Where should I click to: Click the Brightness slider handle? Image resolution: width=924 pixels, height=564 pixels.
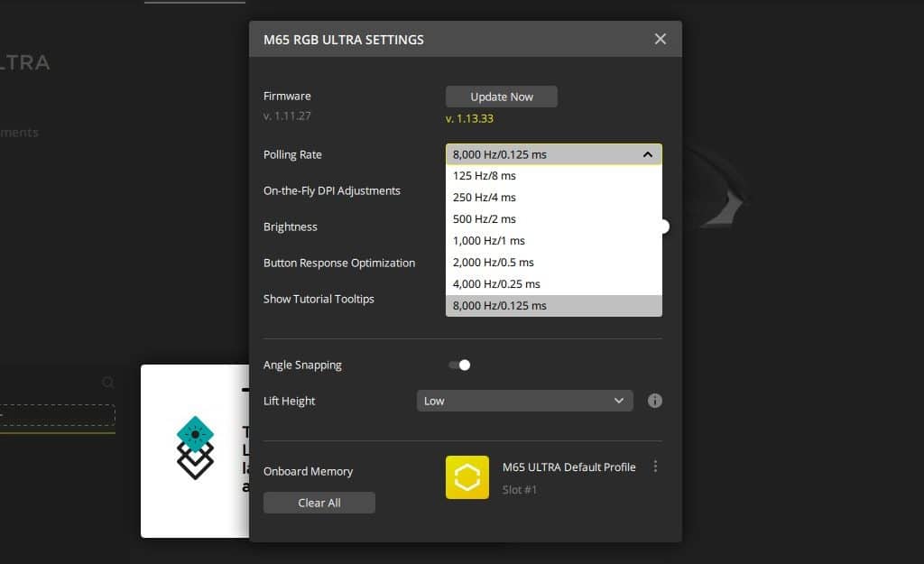pyautogui.click(x=665, y=227)
